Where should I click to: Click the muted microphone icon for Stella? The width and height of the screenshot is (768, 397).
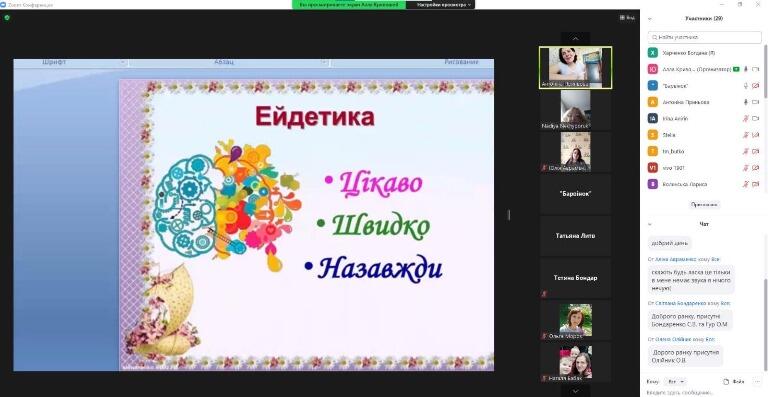(746, 135)
